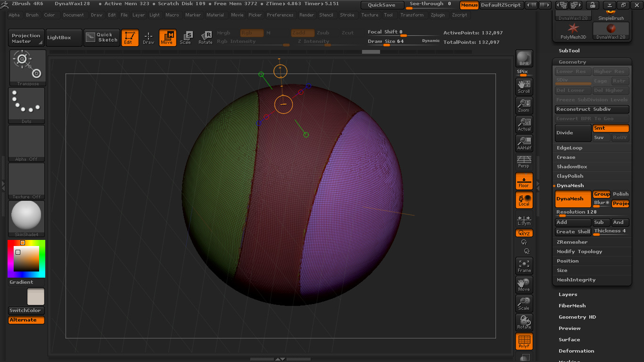This screenshot has width=644, height=362.
Task: Click the AAHalf view icon
Action: tap(524, 143)
